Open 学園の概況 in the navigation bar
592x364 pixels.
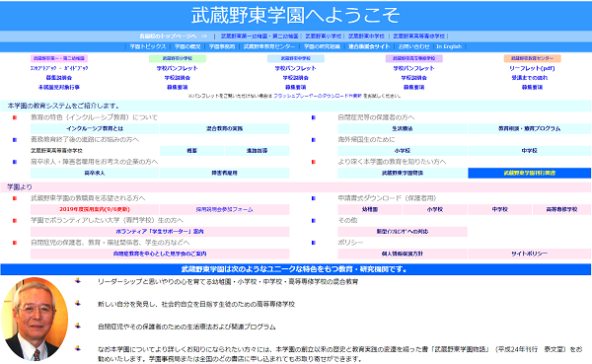pyautogui.click(x=187, y=46)
